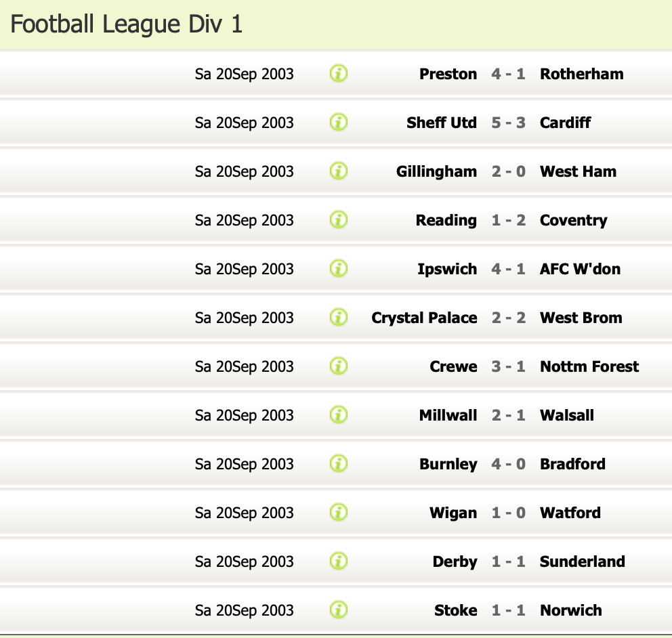Select the 5 - 3 score link
Screen dimensions: 672x638
tap(508, 123)
